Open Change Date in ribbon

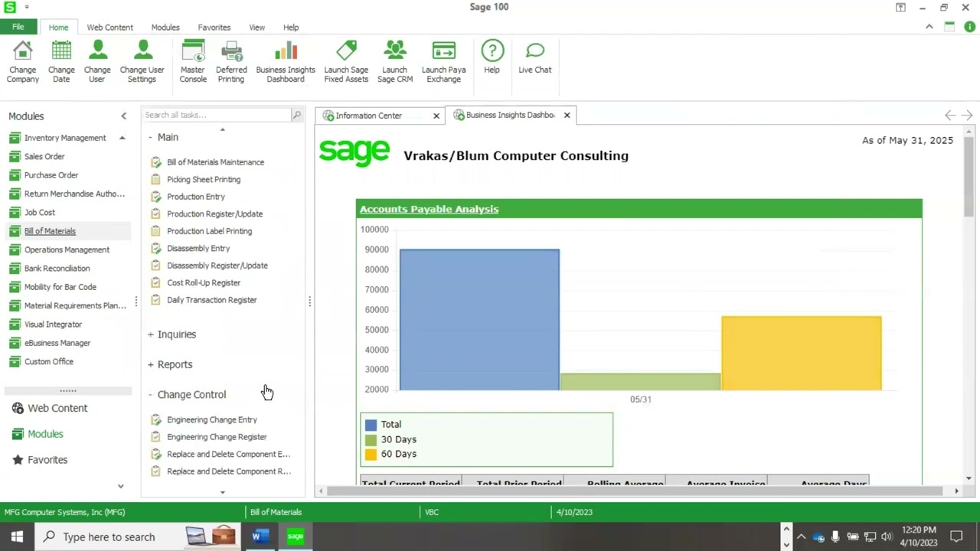(61, 61)
